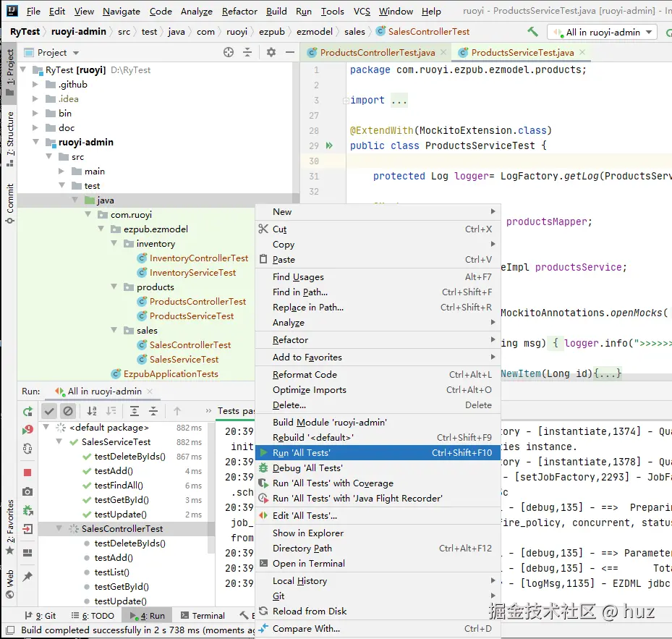
Task: Expand all test results in Run toolbar
Action: click(135, 411)
